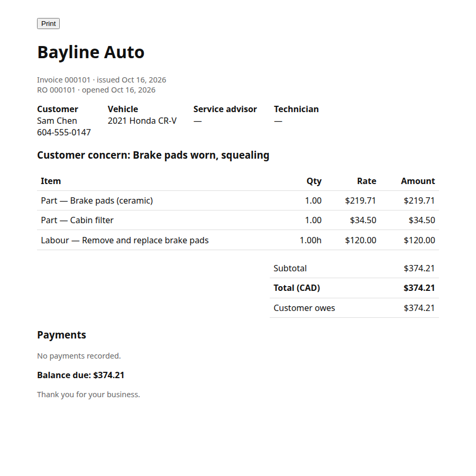Click the Payments heading
This screenshot has height=476, width=476.
click(x=62, y=335)
